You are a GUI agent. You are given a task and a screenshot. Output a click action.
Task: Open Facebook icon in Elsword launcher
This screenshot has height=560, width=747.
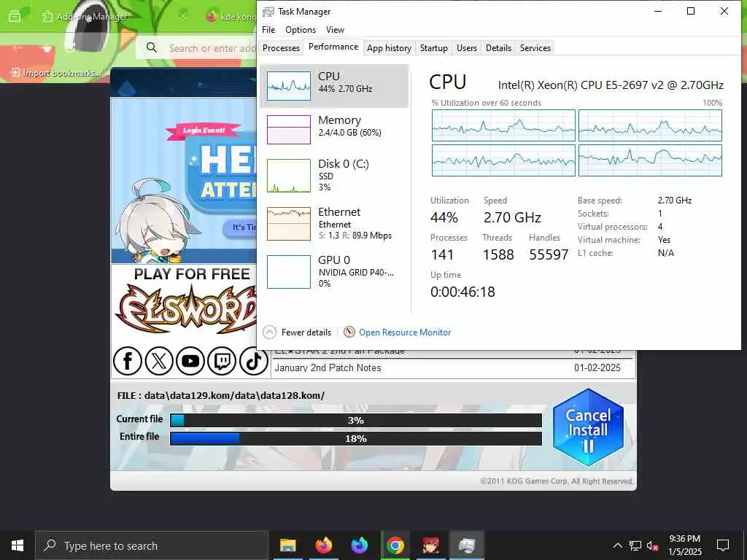click(x=127, y=361)
